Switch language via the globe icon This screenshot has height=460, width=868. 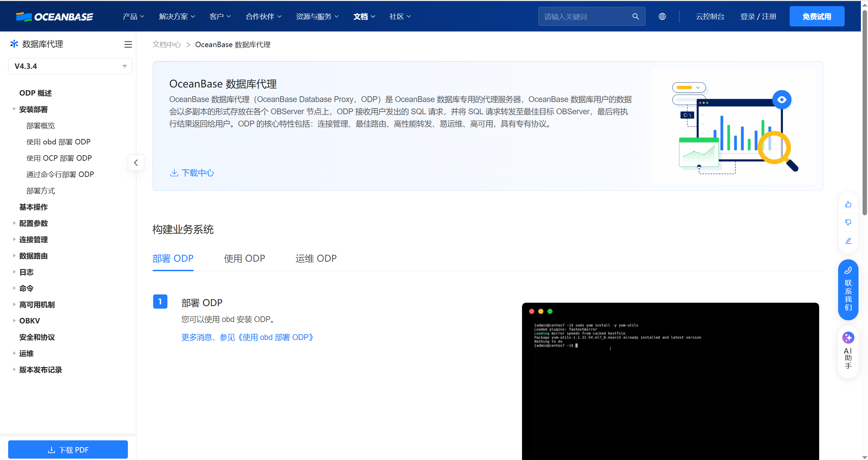(x=662, y=16)
